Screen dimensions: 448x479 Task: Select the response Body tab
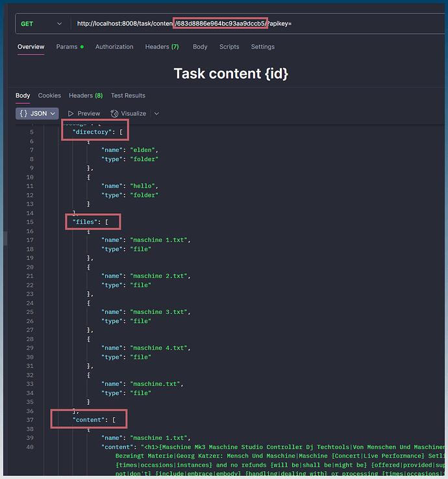coord(23,96)
